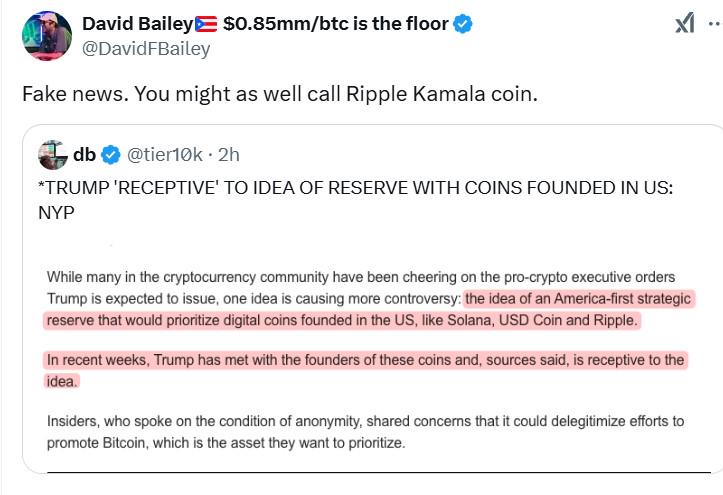Screen dimensions: 723x495
Task: Click the highlighted word "idea." on its own line
Action: (x=62, y=381)
